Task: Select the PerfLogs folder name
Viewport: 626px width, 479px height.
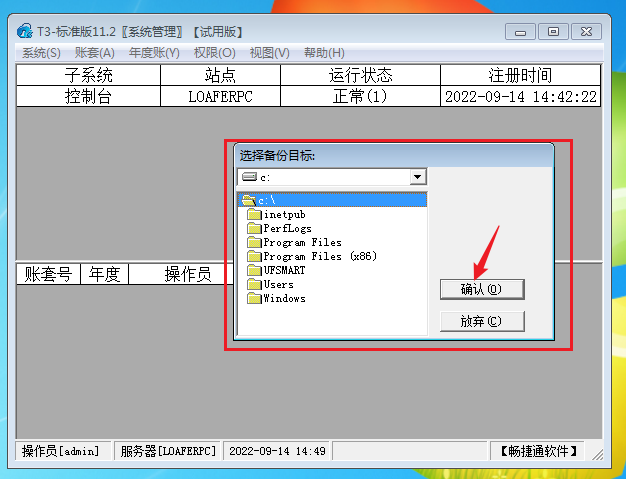Action: coord(287,228)
